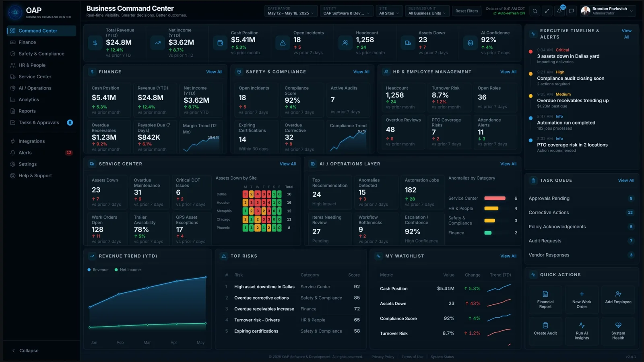Run AI Insights quick action
The width and height of the screenshot is (644, 362).
(x=582, y=331)
